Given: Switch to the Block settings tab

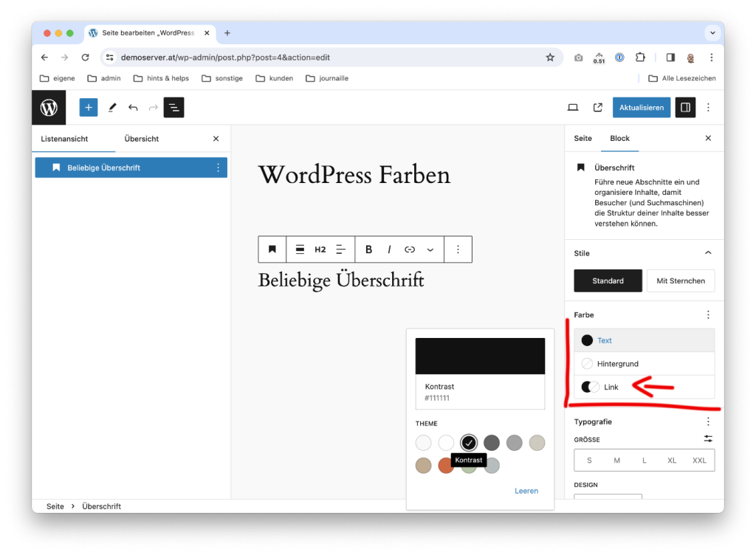Looking at the screenshot, I should (x=619, y=138).
